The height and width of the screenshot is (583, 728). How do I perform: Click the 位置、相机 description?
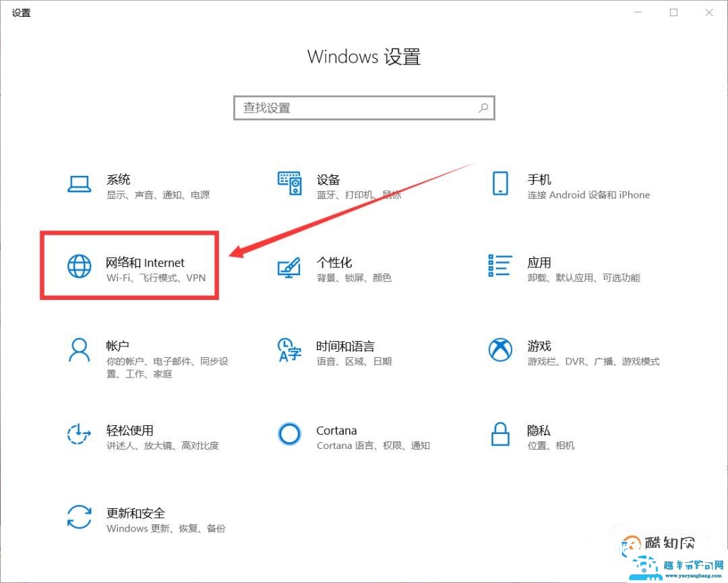pyautogui.click(x=551, y=446)
